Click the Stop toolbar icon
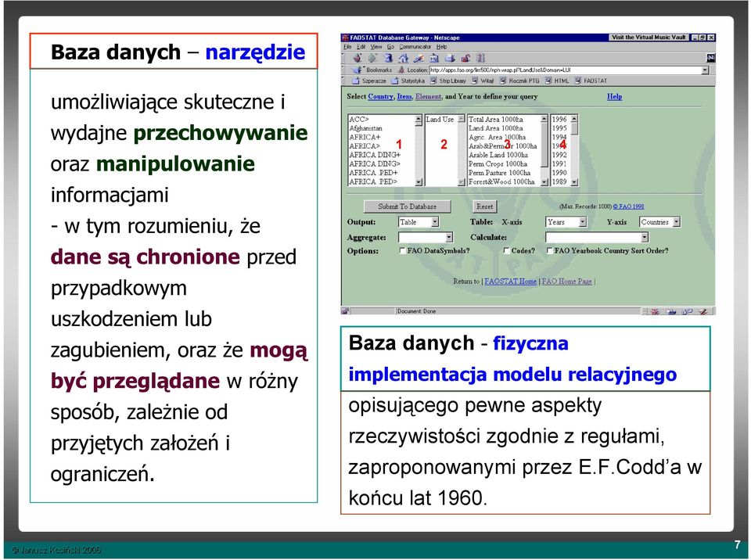 (480, 58)
